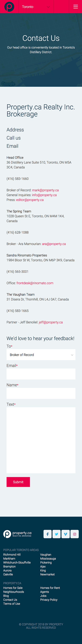This screenshot has width=82, height=644.
Task: Select the Address tab
Action: (x=15, y=129)
